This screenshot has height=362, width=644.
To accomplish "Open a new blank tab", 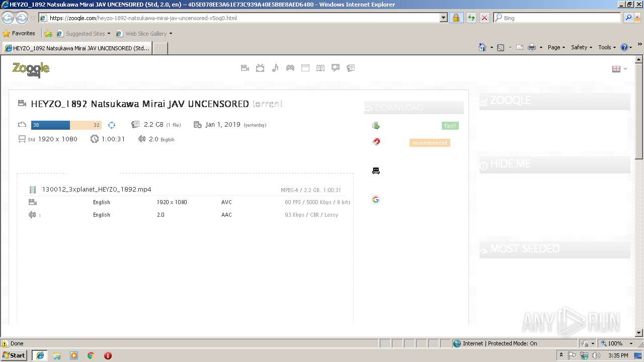I will (160, 48).
